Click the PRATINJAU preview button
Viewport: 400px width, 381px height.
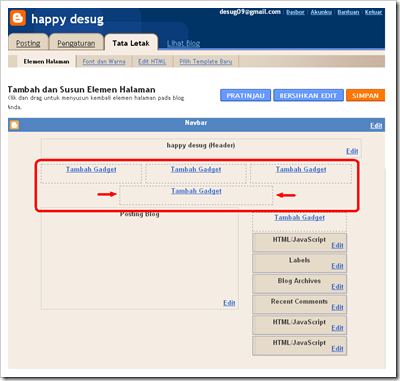pos(245,95)
